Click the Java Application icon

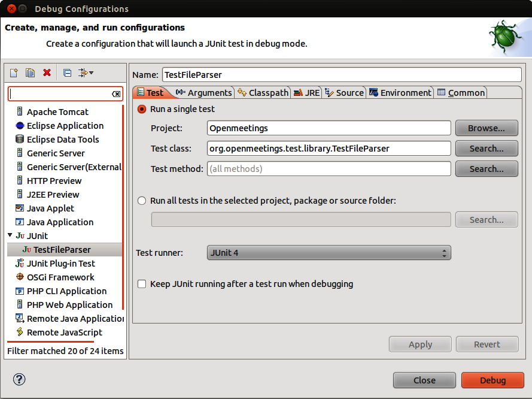(x=20, y=222)
